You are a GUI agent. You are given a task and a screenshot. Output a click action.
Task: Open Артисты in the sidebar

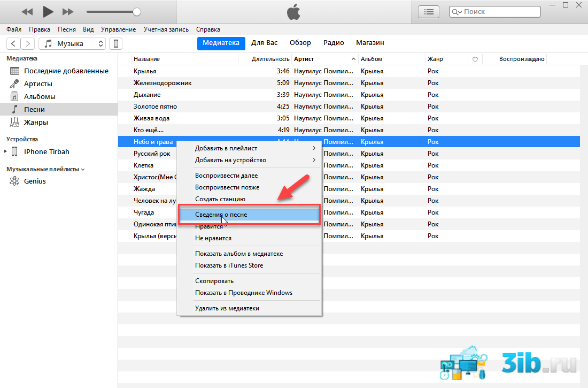(59, 84)
